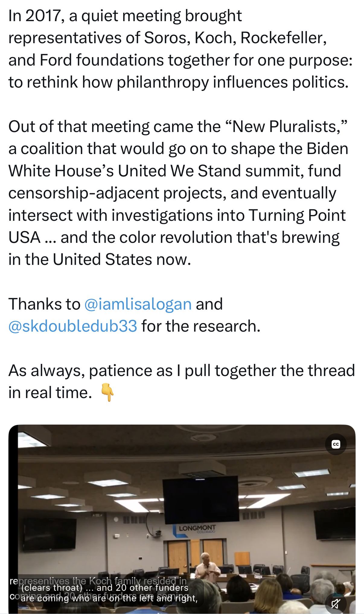Click the caption line 'are coming who are on the left and right'
This screenshot has width=364, height=614.
pyautogui.click(x=109, y=598)
